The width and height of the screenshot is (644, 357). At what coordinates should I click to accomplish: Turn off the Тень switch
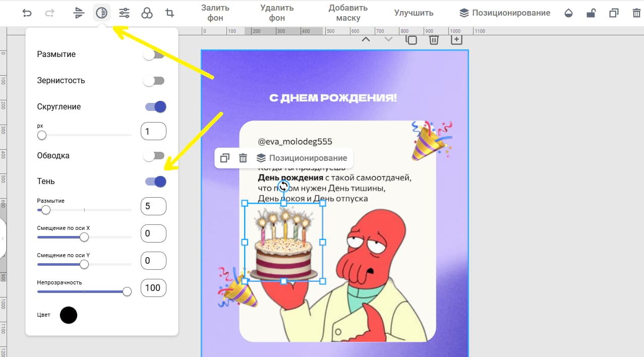coord(155,182)
